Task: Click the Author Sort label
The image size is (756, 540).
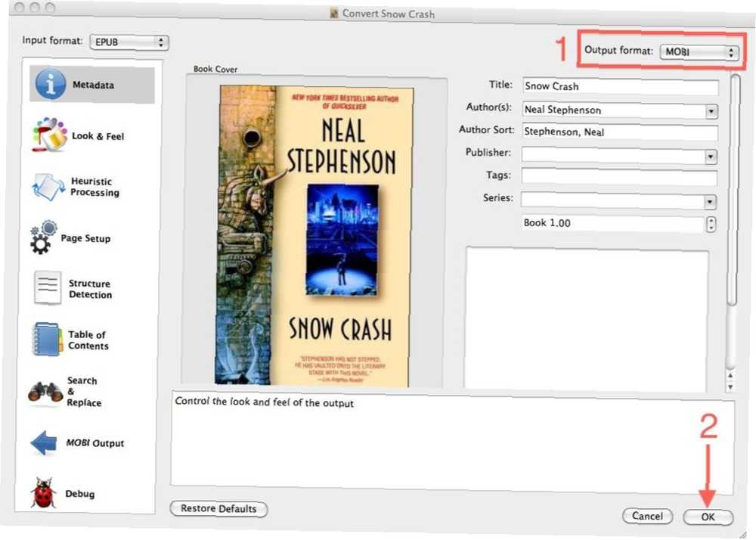Action: [487, 129]
